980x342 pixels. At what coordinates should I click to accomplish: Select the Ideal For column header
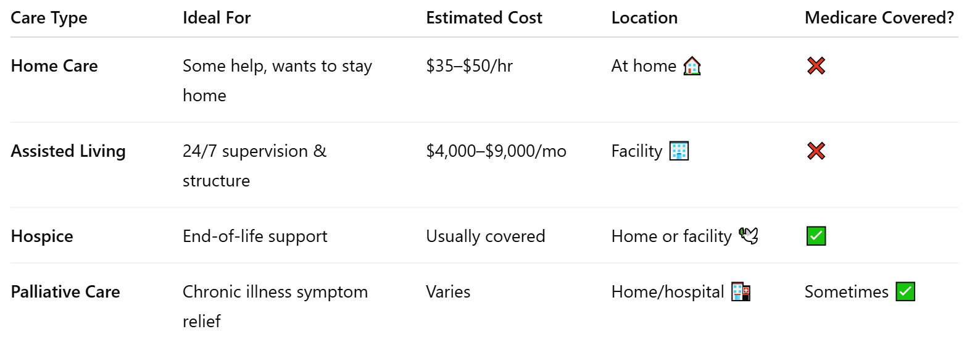[x=217, y=18]
